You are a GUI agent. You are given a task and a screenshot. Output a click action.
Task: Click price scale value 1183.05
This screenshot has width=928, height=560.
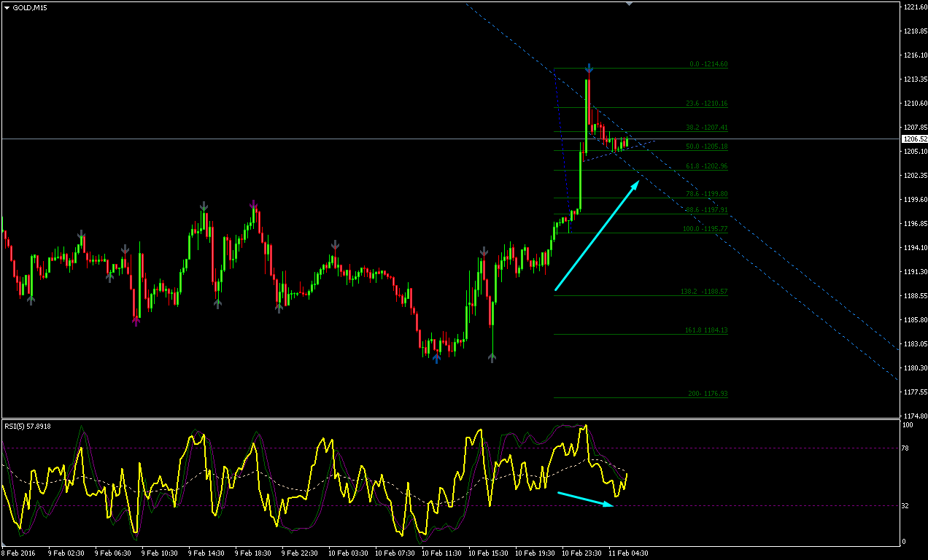click(914, 344)
